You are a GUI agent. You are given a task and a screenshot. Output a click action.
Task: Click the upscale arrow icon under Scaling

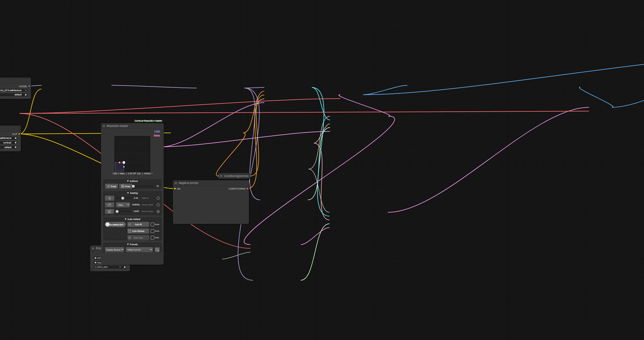click(110, 198)
